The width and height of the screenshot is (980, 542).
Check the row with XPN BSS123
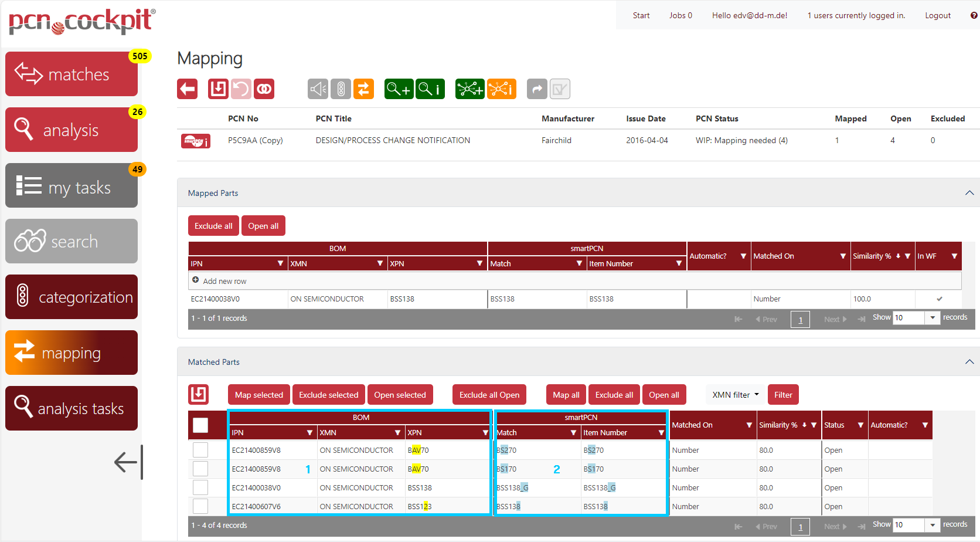click(x=200, y=506)
